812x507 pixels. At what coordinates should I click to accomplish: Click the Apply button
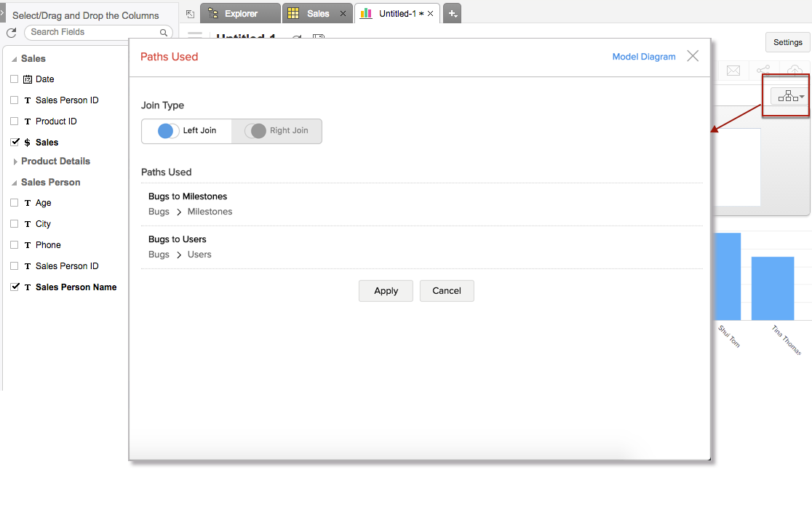click(x=386, y=291)
